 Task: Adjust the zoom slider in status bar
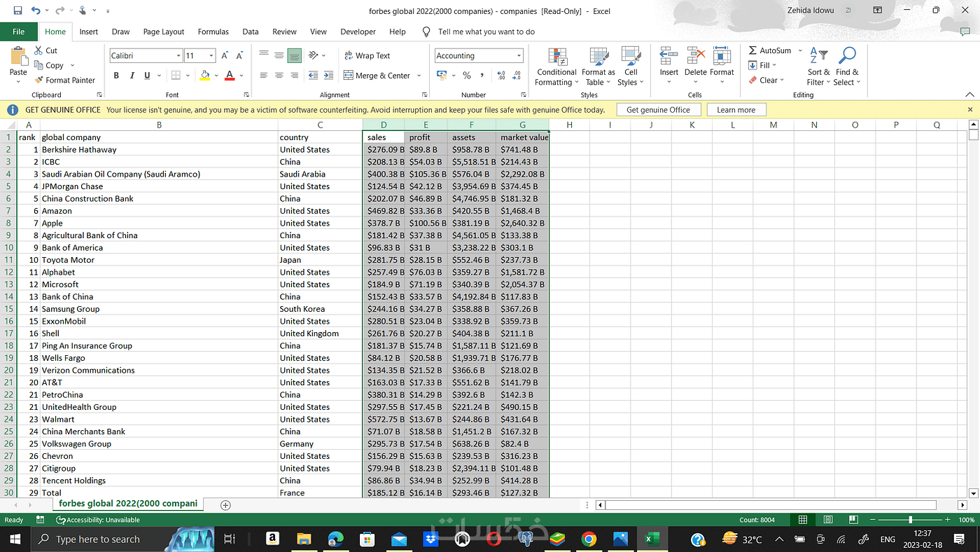910,520
